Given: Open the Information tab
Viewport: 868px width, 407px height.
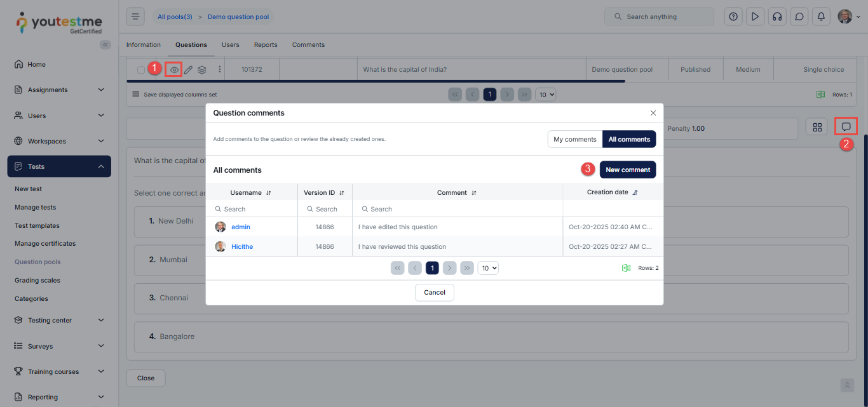Looking at the screenshot, I should 143,45.
